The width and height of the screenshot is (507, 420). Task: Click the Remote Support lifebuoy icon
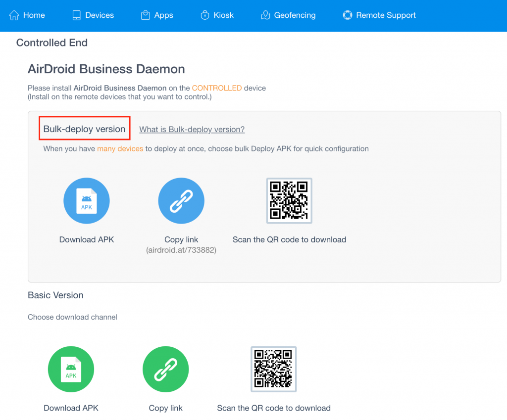click(348, 15)
